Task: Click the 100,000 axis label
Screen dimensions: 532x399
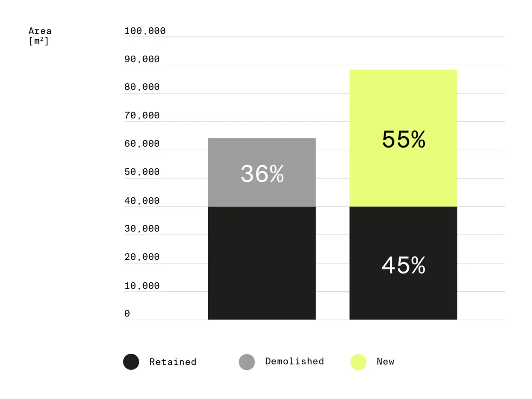Action: pos(145,31)
